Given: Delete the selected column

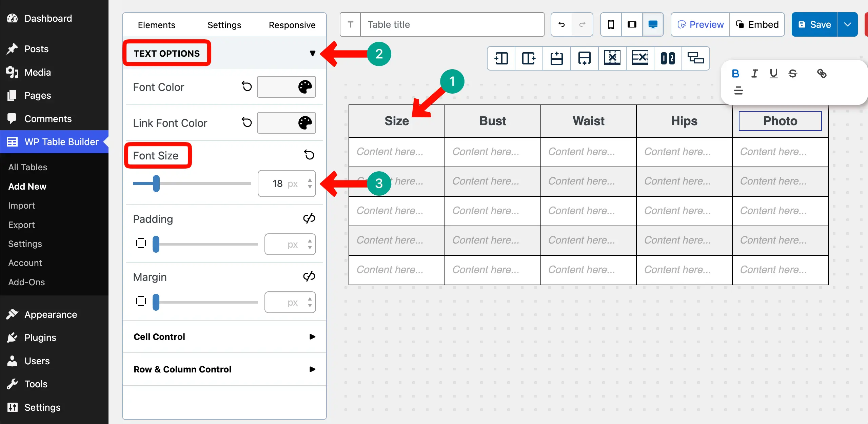Looking at the screenshot, I should pos(612,58).
